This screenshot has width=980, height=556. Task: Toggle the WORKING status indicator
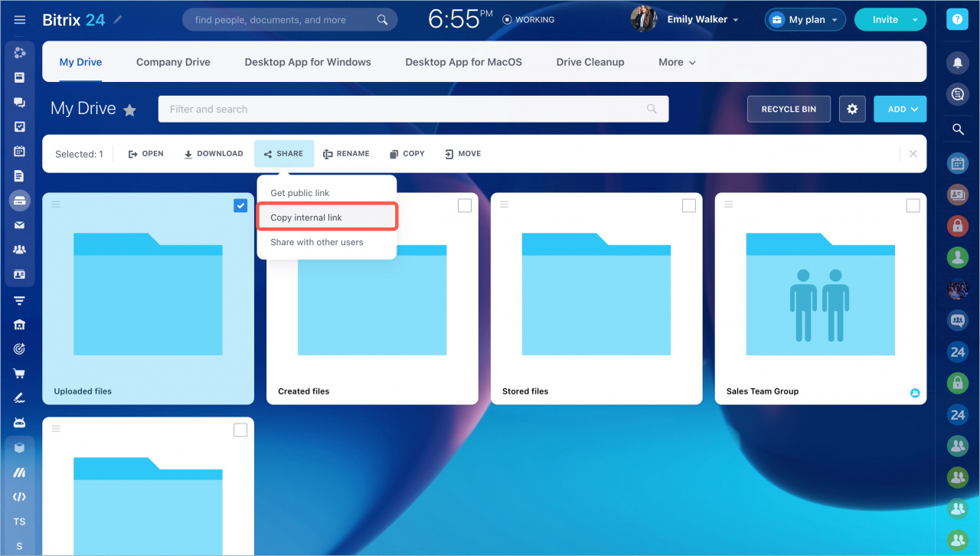coord(528,20)
